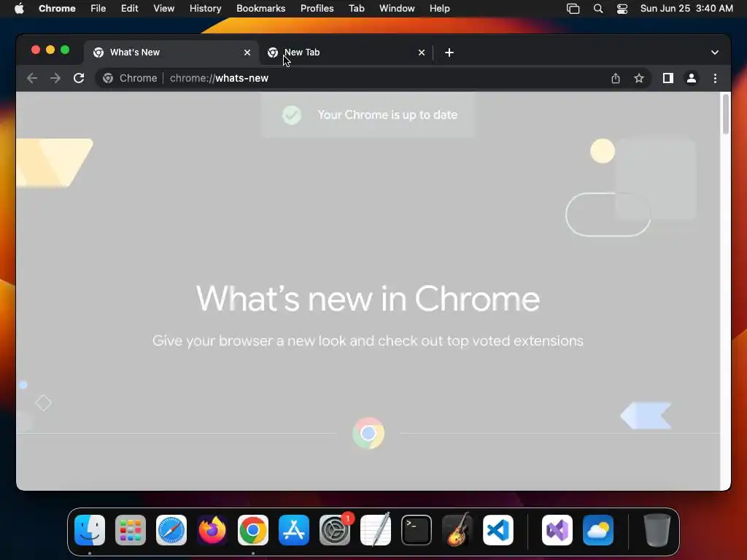Launch Firefox from the Dock
The image size is (747, 560).
tap(212, 530)
